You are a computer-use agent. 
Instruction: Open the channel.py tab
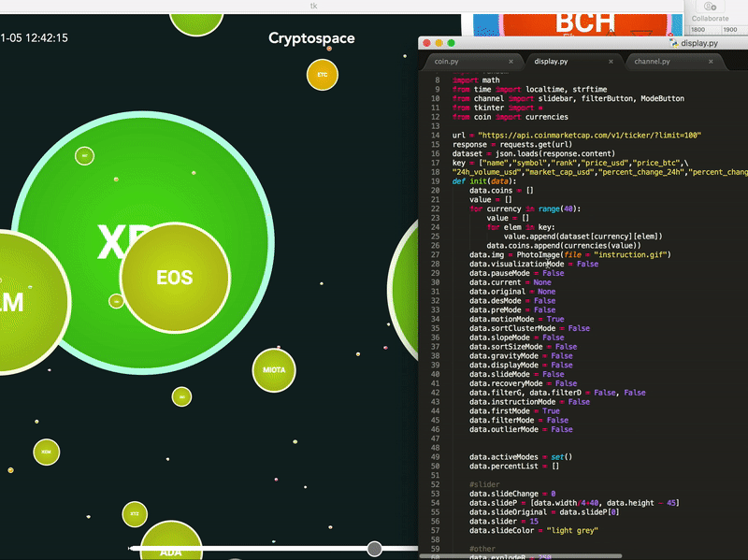[652, 62]
